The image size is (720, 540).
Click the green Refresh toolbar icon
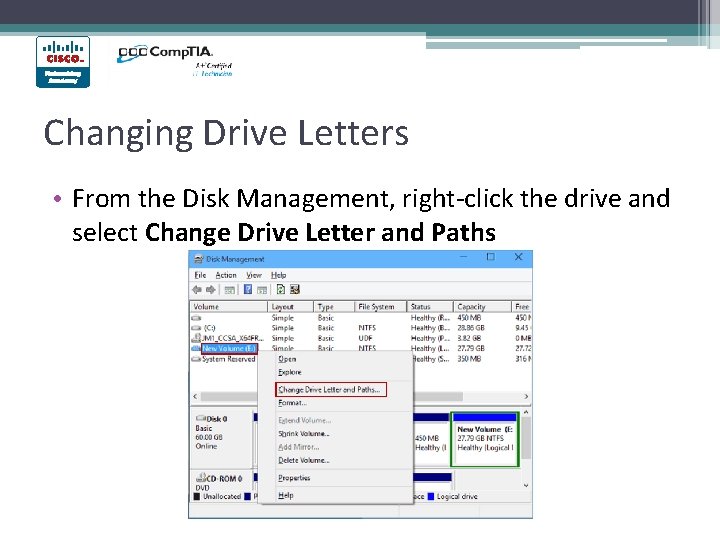point(281,289)
